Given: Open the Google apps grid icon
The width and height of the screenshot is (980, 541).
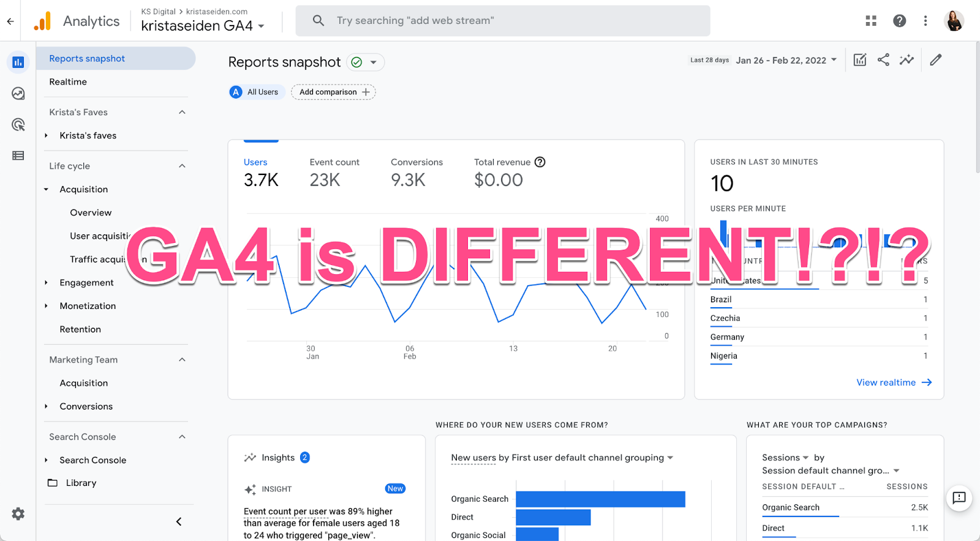Looking at the screenshot, I should coord(871,21).
